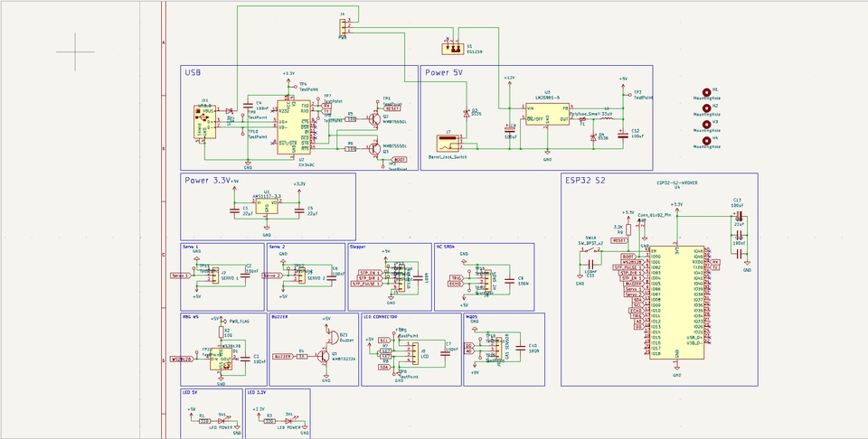Select the H3 MountingHole symbol

[x=706, y=125]
